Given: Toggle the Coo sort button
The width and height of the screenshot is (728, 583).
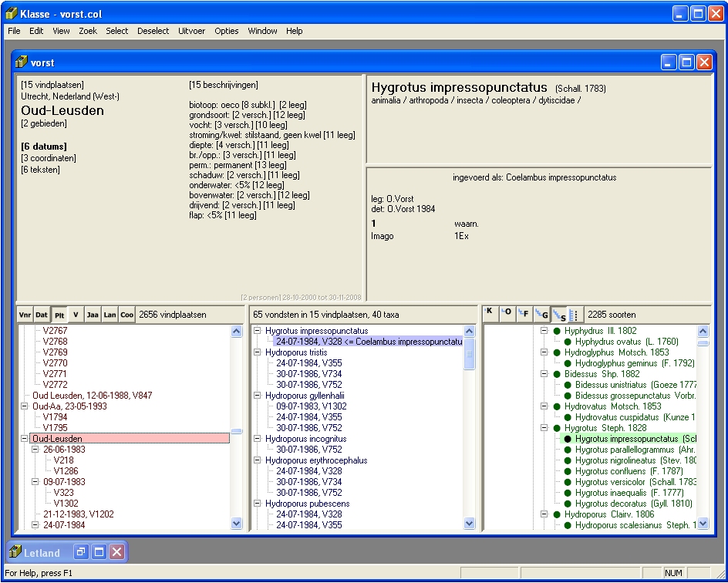Looking at the screenshot, I should click(x=126, y=315).
